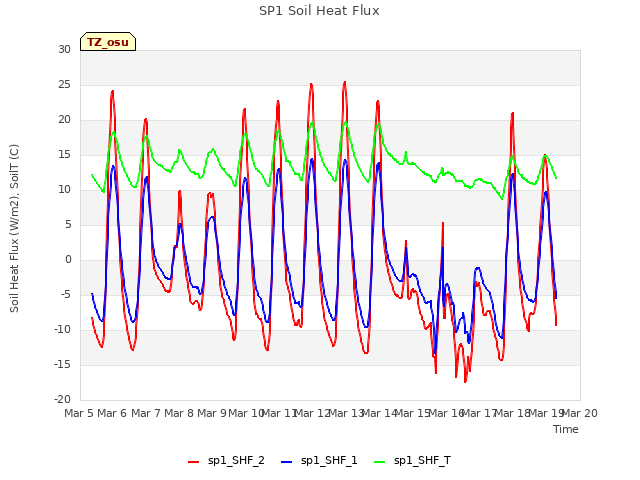Toggle sp1_SHF_2 legend entry
The image size is (640, 480).
tap(226, 461)
